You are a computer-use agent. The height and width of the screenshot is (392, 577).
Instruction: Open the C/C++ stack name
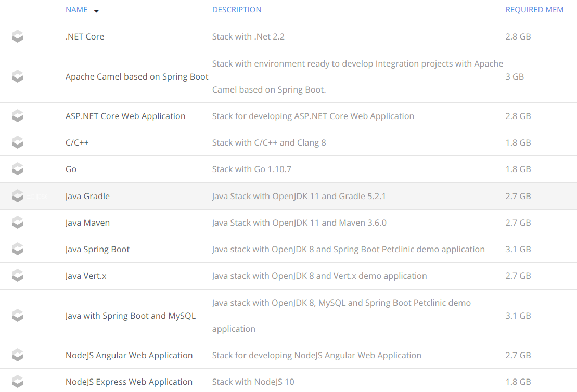[x=77, y=142]
